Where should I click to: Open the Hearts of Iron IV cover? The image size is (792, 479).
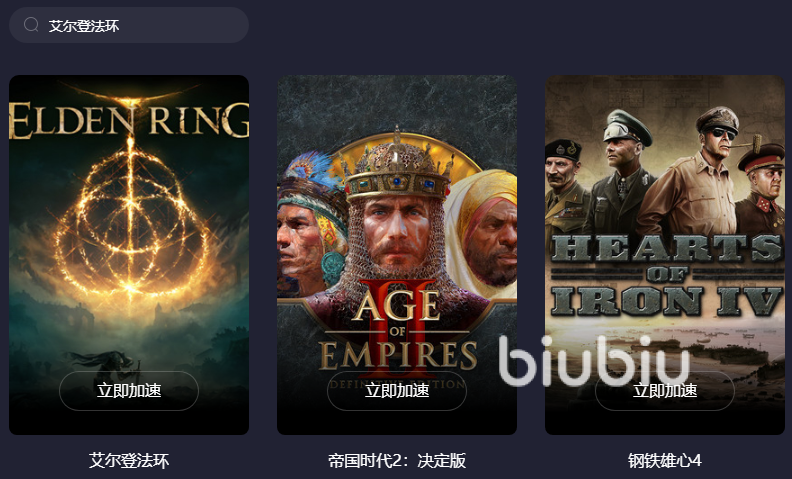point(665,255)
